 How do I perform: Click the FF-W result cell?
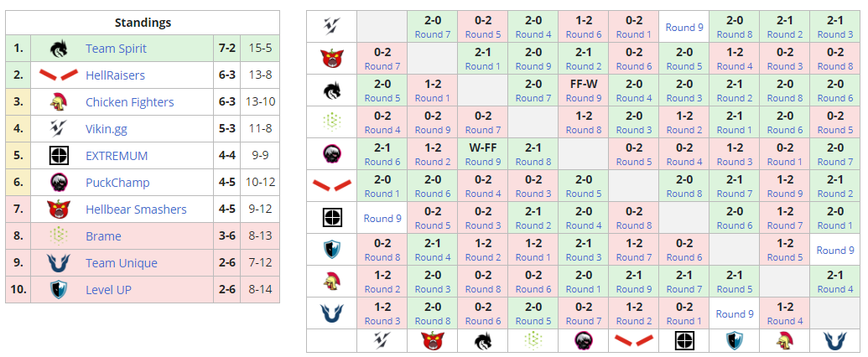coord(584,84)
